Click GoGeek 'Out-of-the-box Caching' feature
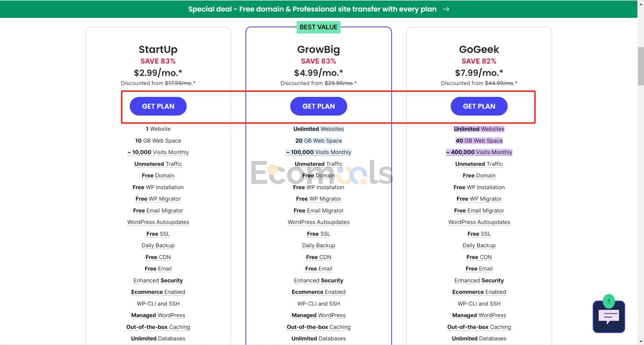Image resolution: width=644 pixels, height=345 pixels. (x=479, y=327)
